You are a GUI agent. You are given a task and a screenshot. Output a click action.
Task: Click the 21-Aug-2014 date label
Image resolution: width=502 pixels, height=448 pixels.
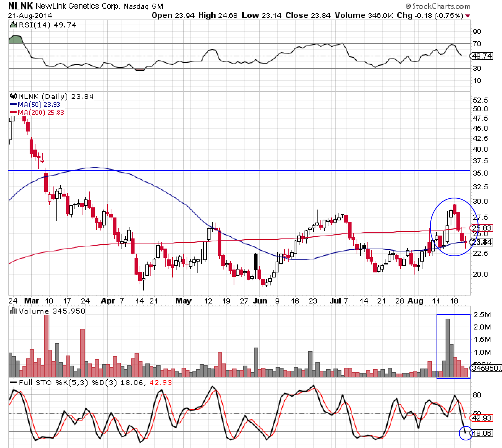[x=30, y=16]
